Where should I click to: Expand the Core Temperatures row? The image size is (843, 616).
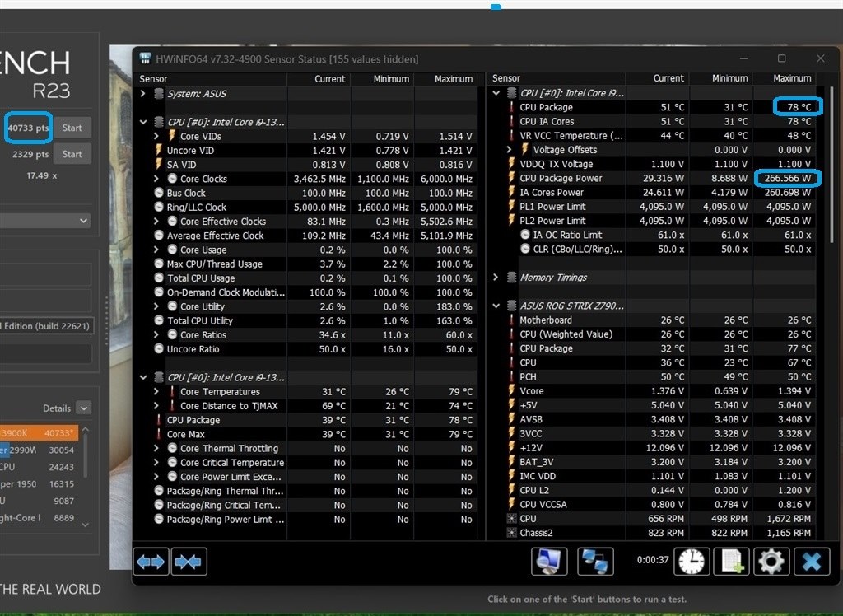tap(156, 392)
